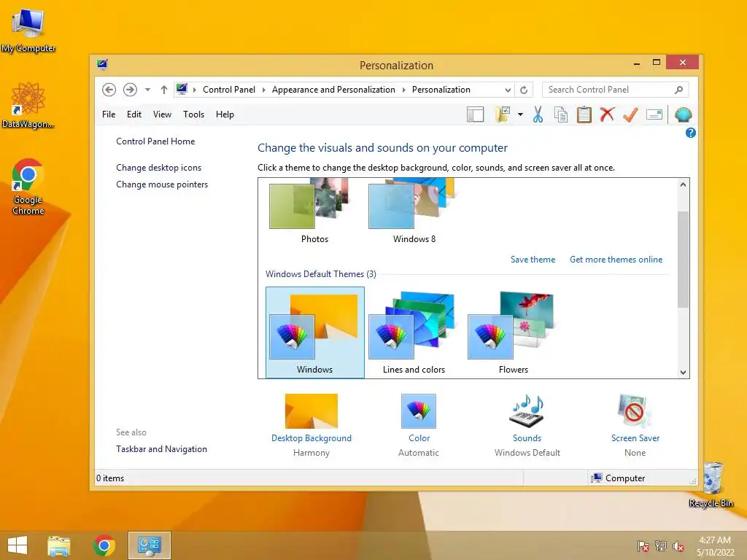Click the Windows Start button
The height and width of the screenshot is (560, 747).
coord(18,545)
